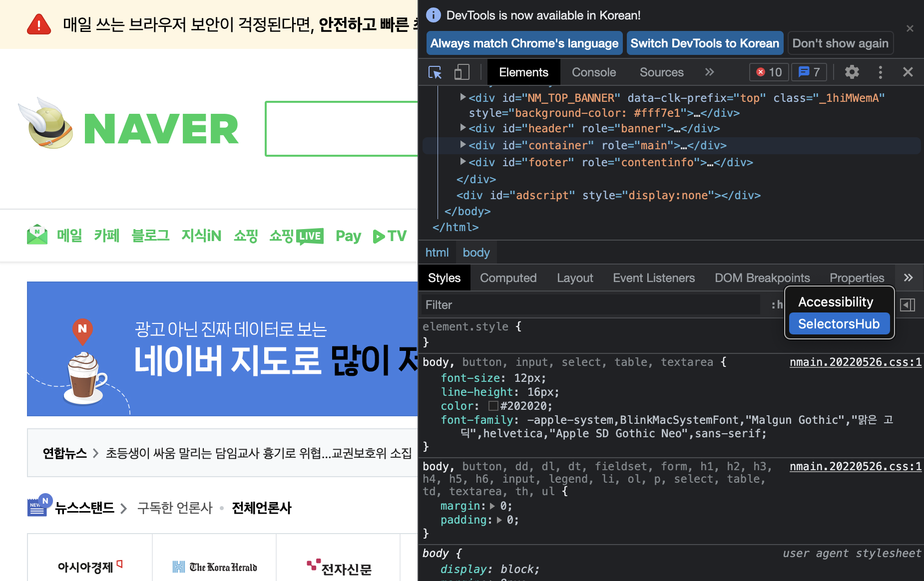
Task: Open the Naver mail envelope icon
Action: click(x=37, y=235)
